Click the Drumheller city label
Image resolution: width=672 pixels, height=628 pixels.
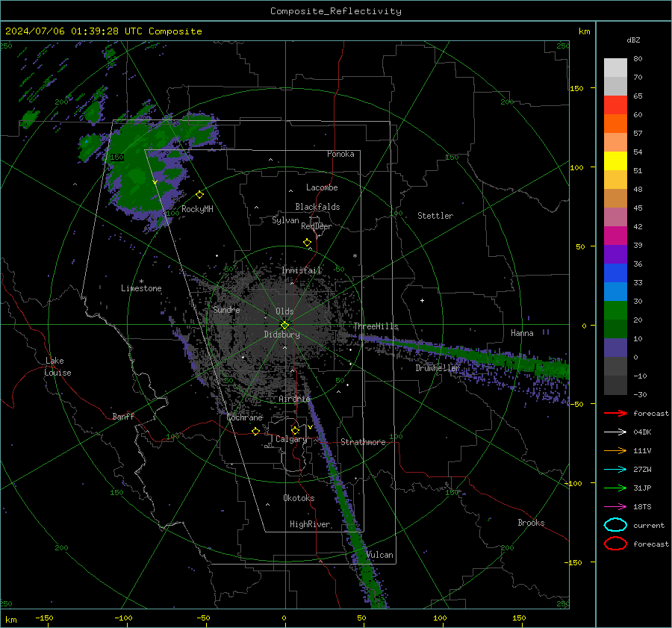click(438, 368)
